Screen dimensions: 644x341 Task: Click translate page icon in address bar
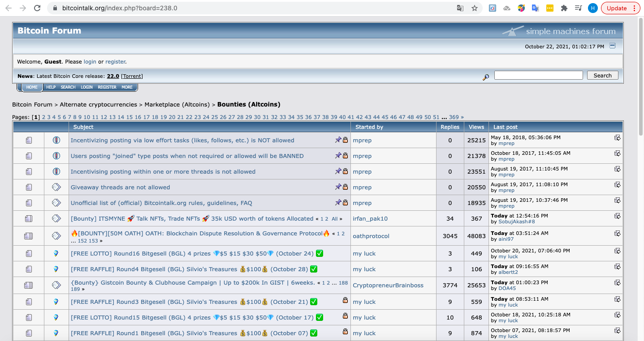pyautogui.click(x=460, y=8)
